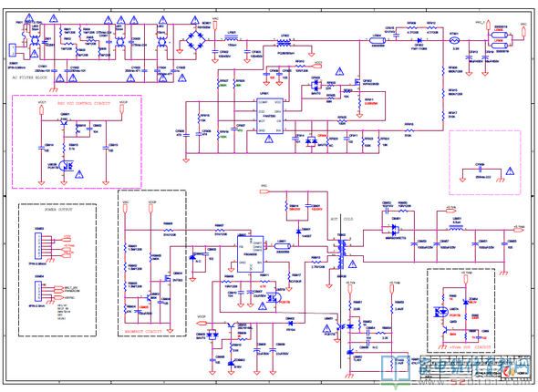Select the dual Schottky diode on the secondary output
538x392 pixels.
pyautogui.click(x=394, y=230)
